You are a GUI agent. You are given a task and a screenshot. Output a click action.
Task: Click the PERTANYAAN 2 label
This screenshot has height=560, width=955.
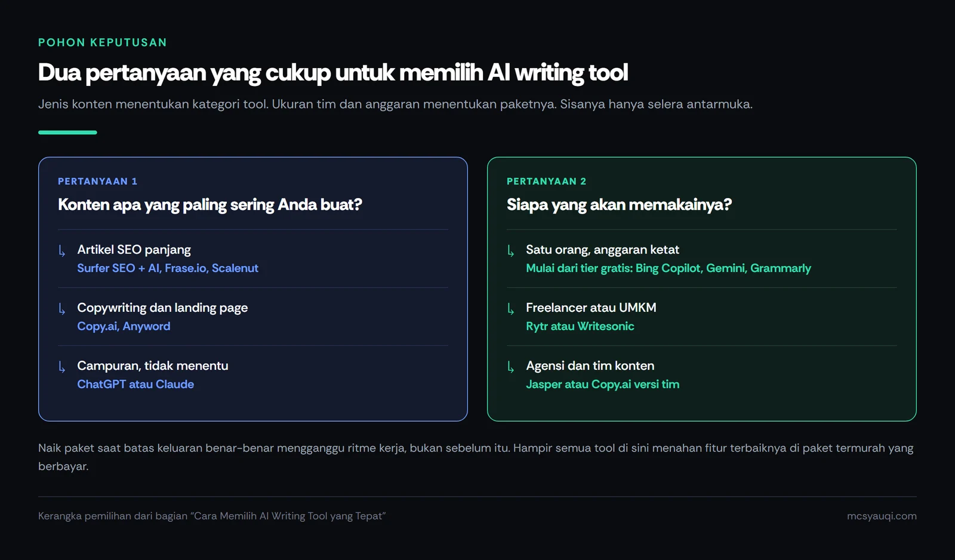[x=546, y=181]
